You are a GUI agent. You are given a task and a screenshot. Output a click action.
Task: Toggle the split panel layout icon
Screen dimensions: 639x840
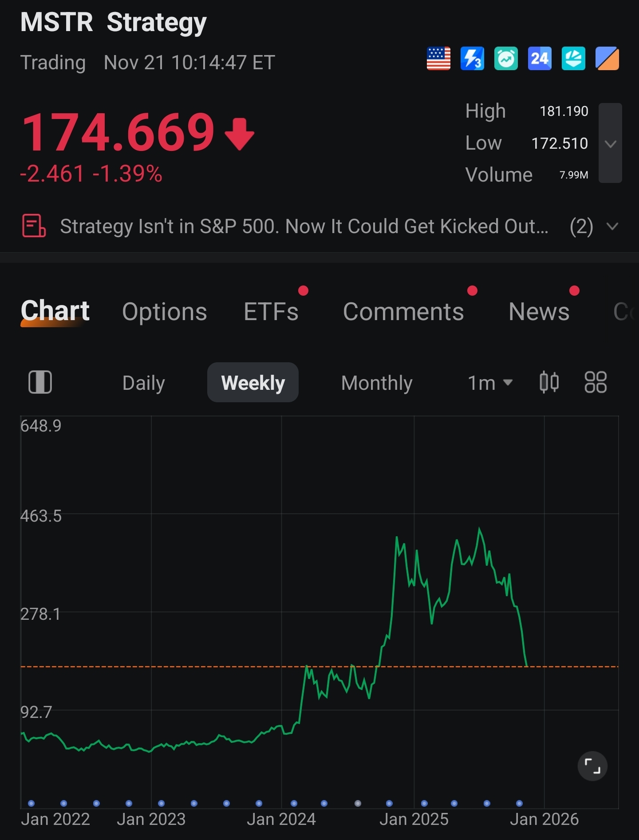pos(40,382)
